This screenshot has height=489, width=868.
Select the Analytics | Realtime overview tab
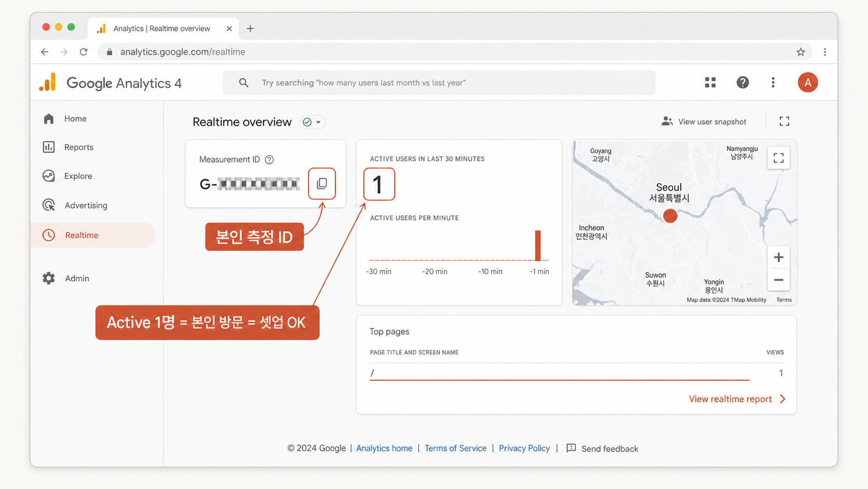[x=164, y=29]
